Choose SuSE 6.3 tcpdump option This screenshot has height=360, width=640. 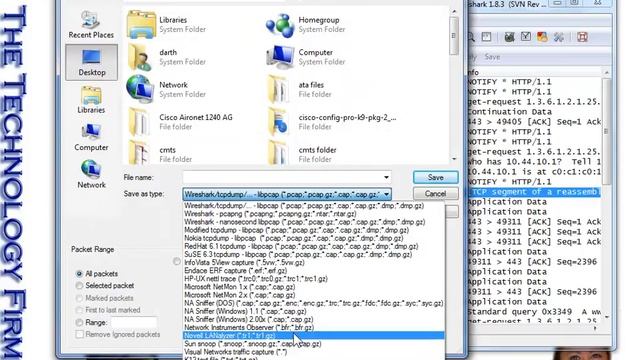pyautogui.click(x=313, y=255)
